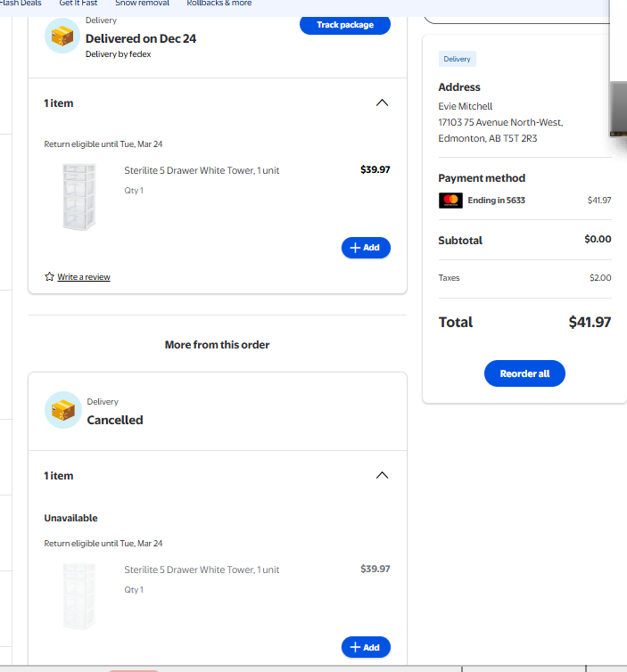Open the Snow removal menu item
The image size is (627, 672).
coord(142,4)
